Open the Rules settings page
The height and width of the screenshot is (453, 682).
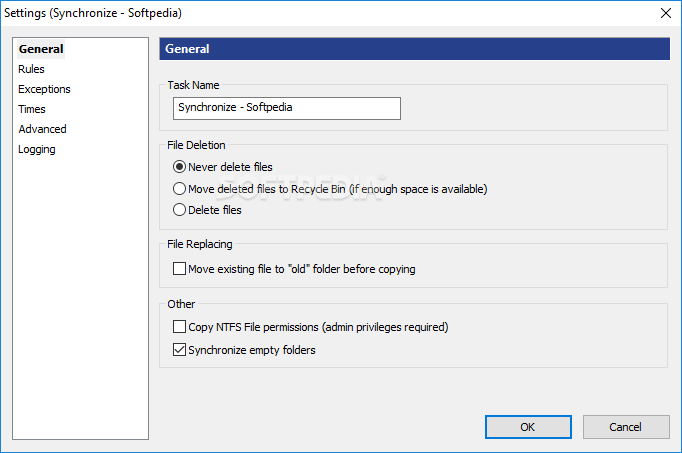31,69
